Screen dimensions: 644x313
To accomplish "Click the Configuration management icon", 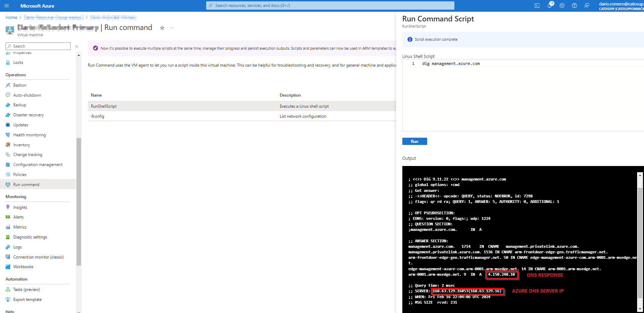I will click(8, 165).
